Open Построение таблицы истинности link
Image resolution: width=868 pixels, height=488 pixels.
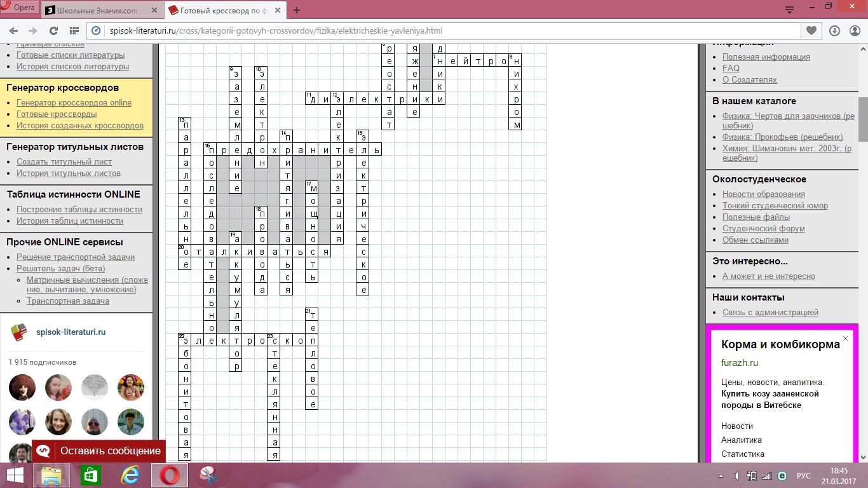(x=79, y=210)
